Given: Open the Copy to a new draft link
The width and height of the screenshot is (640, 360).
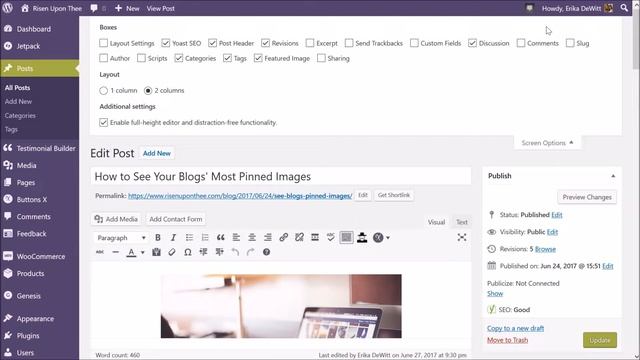Looking at the screenshot, I should (515, 328).
